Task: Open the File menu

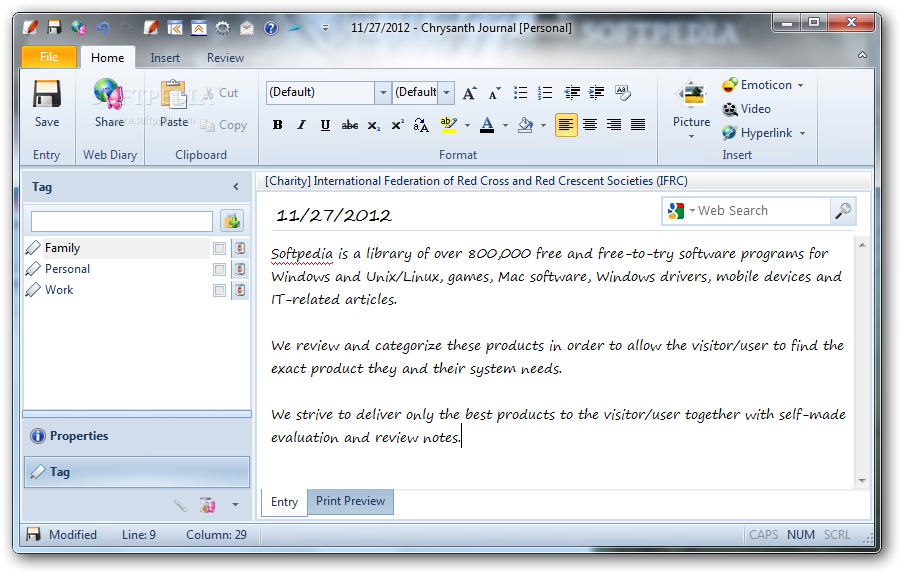Action: click(x=49, y=57)
